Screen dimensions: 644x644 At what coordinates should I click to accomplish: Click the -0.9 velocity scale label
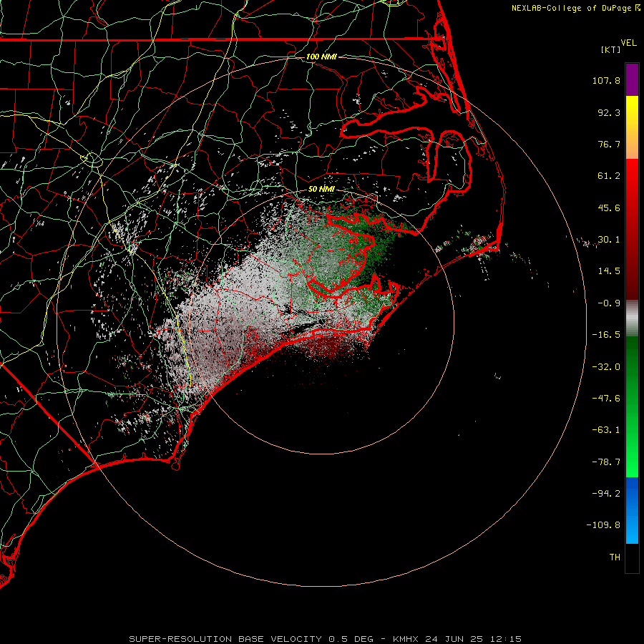pyautogui.click(x=609, y=303)
